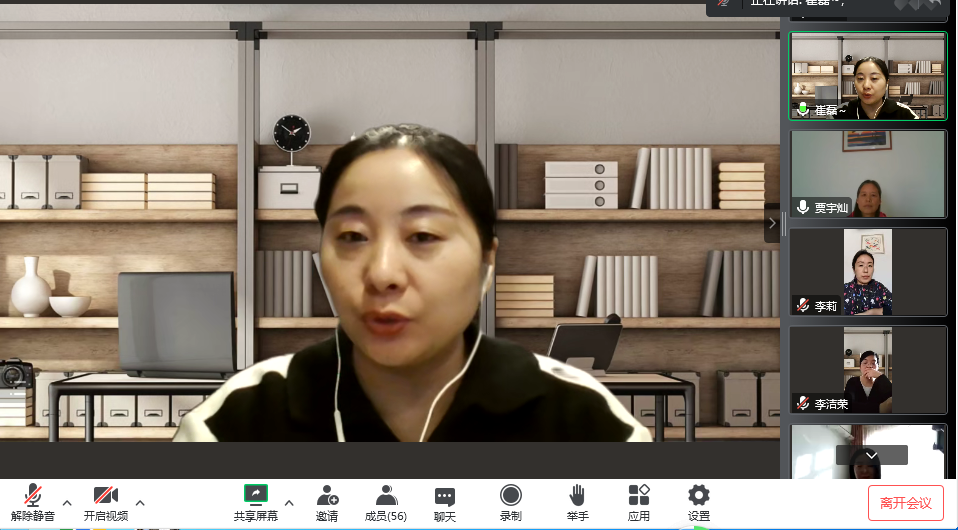Screen dimensions: 958x530
Task: Open 设置 settings gear icon
Action: [698, 502]
